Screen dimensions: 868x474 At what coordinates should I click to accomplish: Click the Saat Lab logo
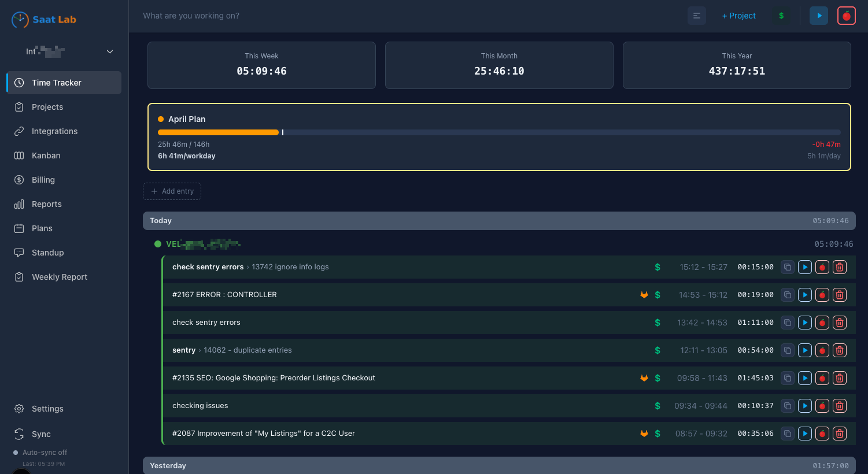pyautogui.click(x=44, y=20)
